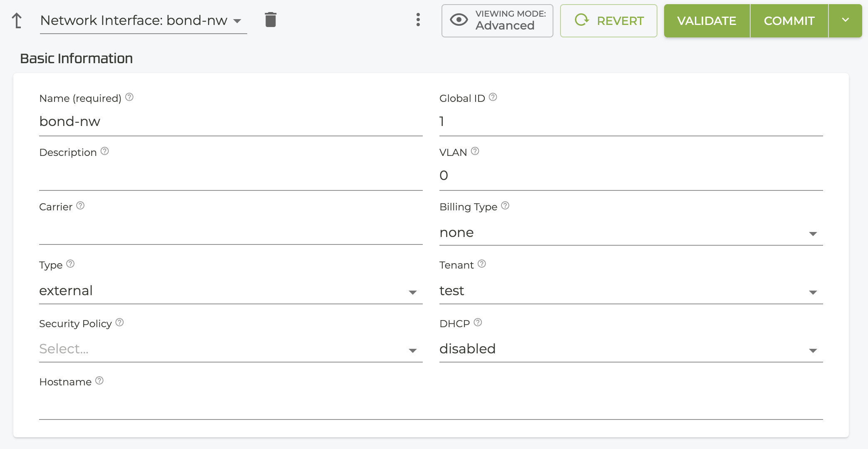The width and height of the screenshot is (868, 449).
Task: Click into the Description text field
Action: pos(230,177)
